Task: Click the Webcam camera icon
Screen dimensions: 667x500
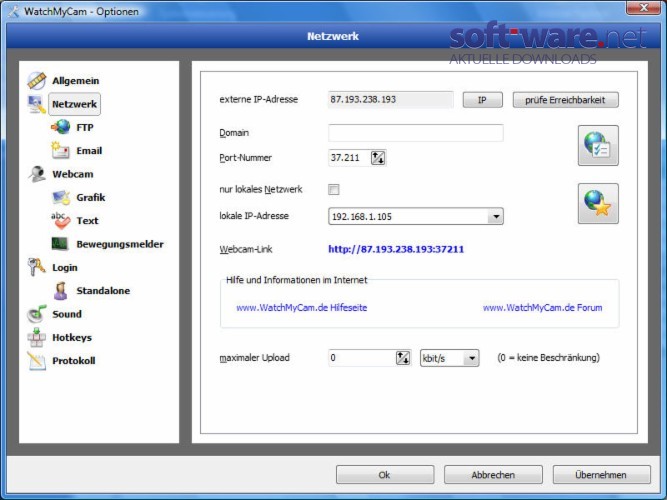Action: tap(37, 174)
